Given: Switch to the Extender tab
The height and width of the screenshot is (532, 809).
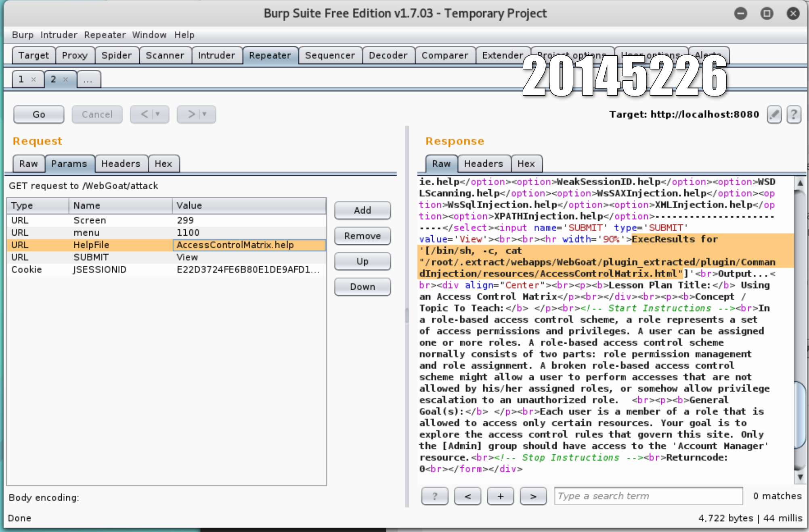Looking at the screenshot, I should click(503, 55).
